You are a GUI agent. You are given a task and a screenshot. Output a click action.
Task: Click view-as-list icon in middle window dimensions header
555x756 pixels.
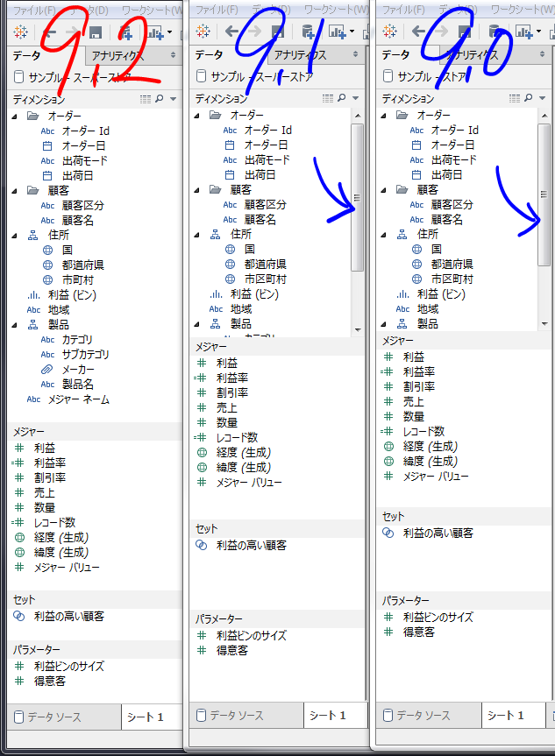[328, 98]
